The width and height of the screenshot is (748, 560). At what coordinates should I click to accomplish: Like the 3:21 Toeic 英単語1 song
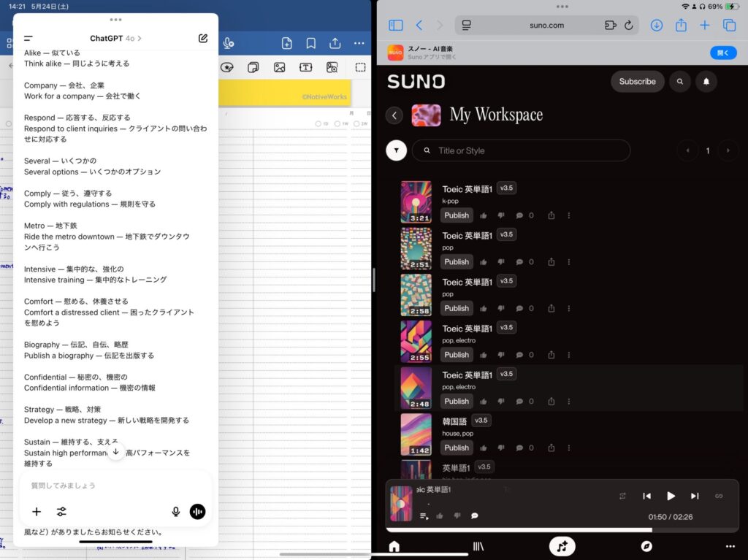[484, 215]
